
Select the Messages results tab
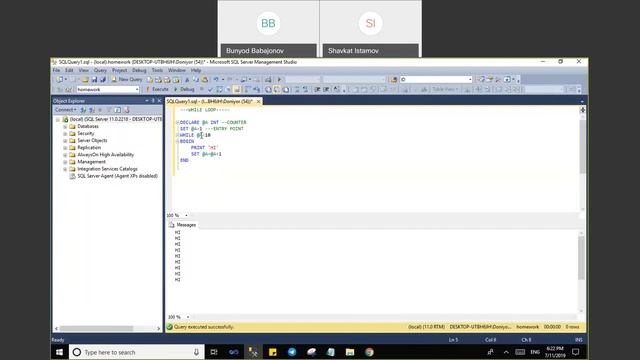pos(182,225)
